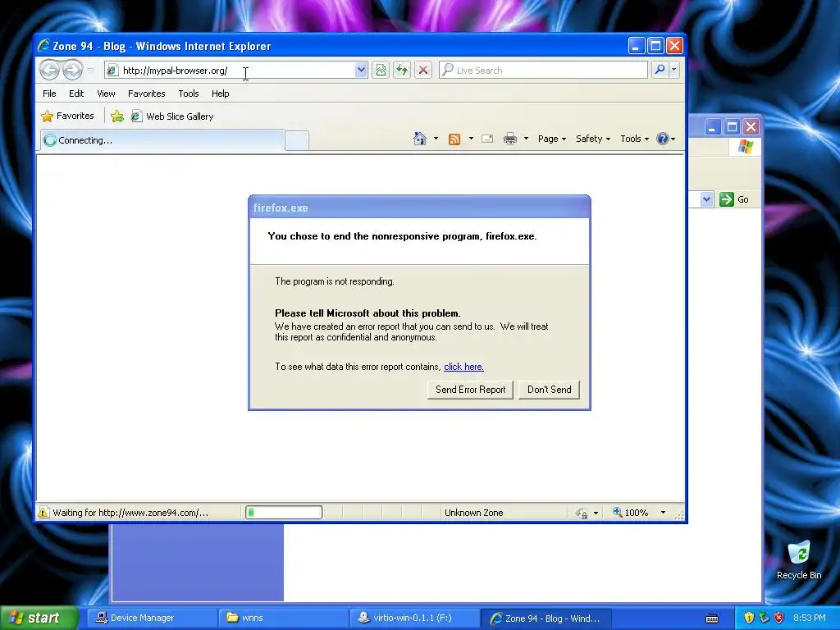Click the Refresh page icon
This screenshot has width=840, height=630.
point(402,71)
